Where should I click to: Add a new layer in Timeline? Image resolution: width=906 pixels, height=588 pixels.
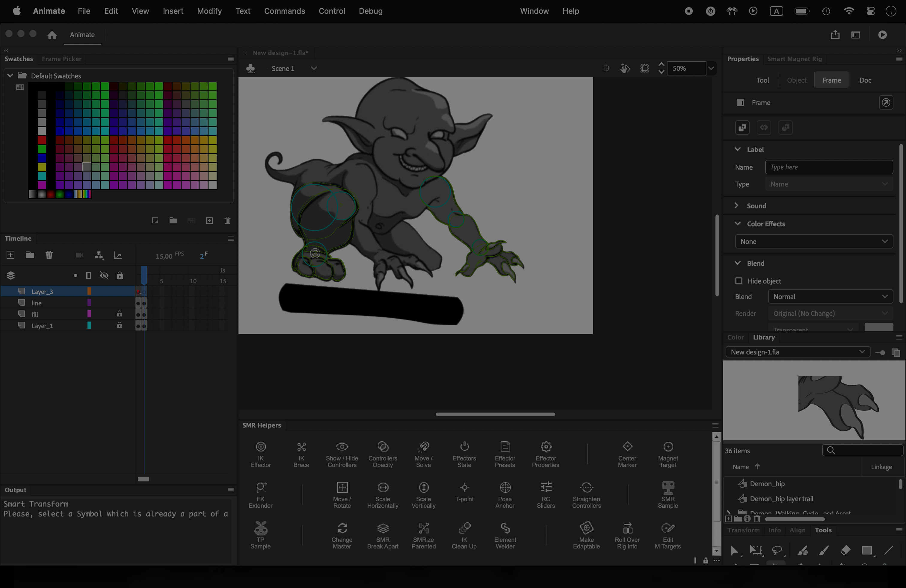coord(11,255)
